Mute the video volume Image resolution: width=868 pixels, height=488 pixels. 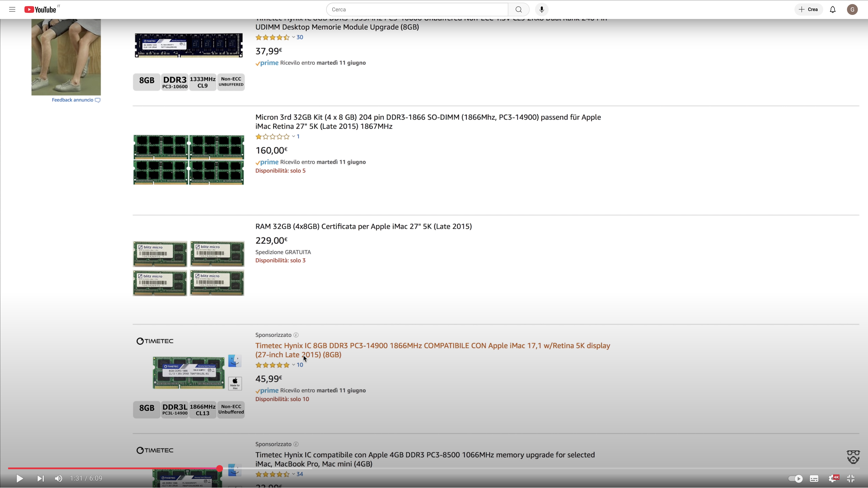[59, 479]
